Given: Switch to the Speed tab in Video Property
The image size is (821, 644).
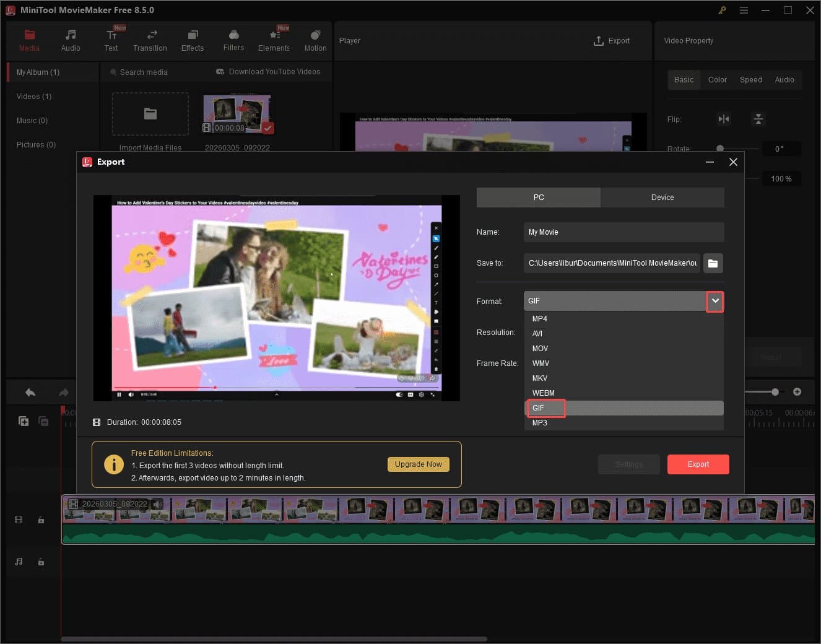Looking at the screenshot, I should 750,79.
